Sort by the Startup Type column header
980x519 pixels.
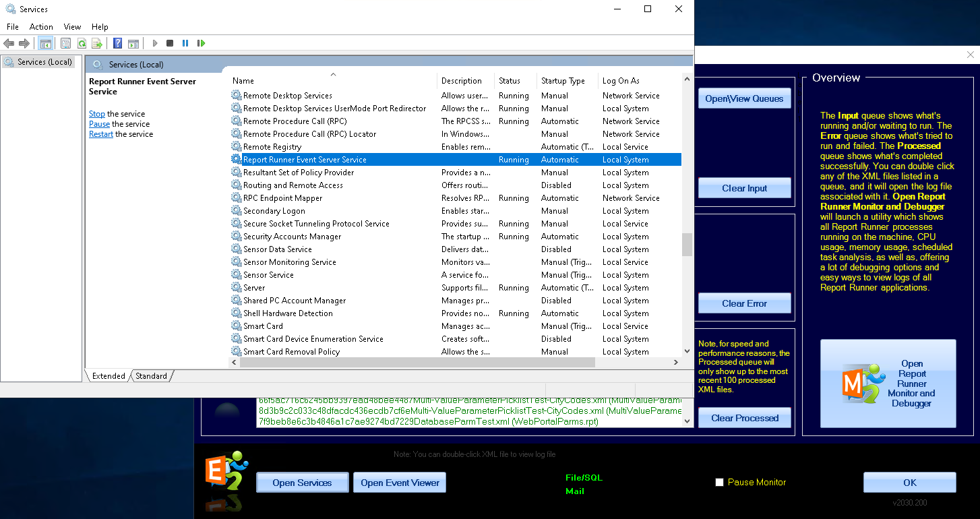568,81
